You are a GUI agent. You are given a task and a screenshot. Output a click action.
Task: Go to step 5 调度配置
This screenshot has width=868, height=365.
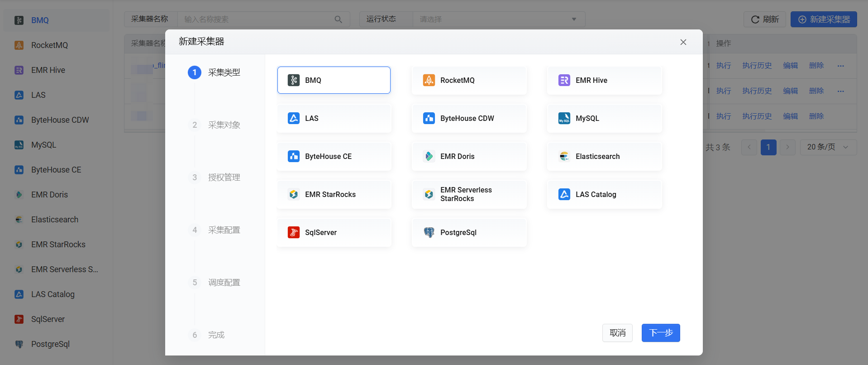(214, 283)
